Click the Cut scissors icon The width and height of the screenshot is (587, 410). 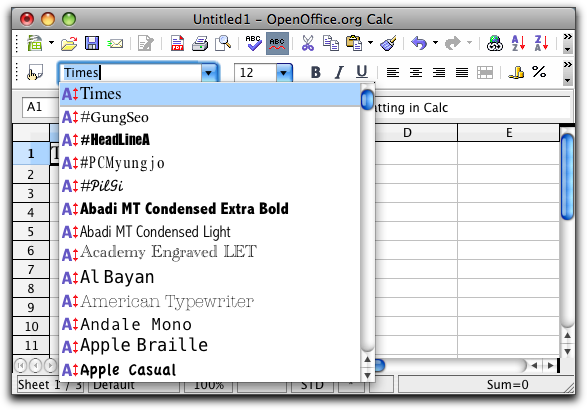tap(308, 43)
